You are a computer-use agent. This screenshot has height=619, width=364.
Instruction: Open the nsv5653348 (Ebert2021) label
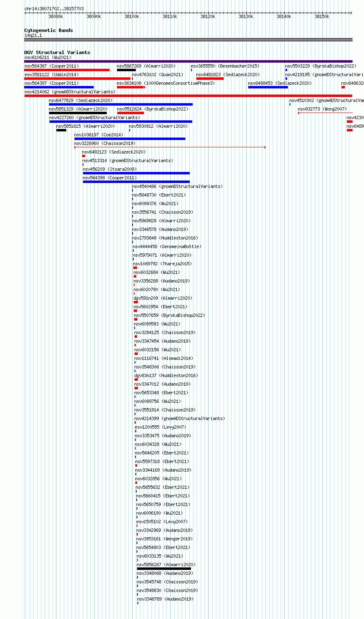tap(162, 393)
